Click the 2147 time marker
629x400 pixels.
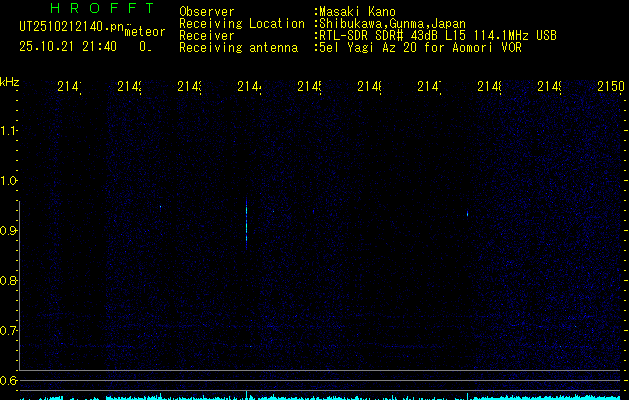point(429,87)
